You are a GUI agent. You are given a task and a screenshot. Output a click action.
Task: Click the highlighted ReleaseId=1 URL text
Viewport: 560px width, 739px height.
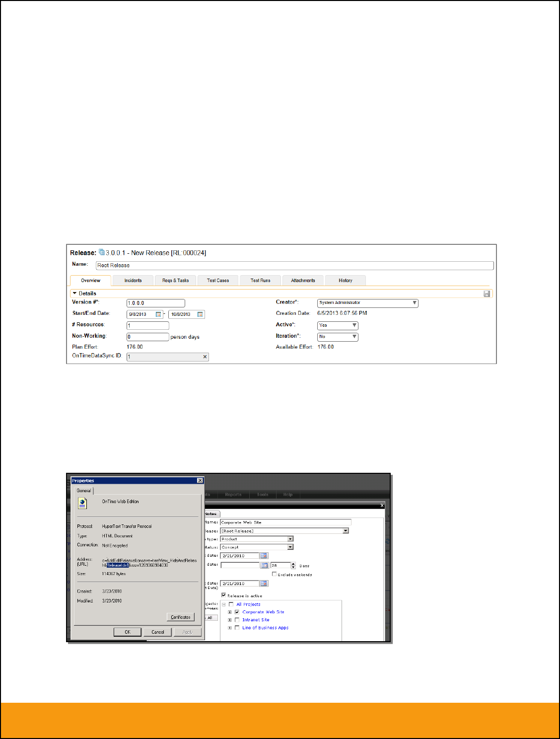click(118, 565)
